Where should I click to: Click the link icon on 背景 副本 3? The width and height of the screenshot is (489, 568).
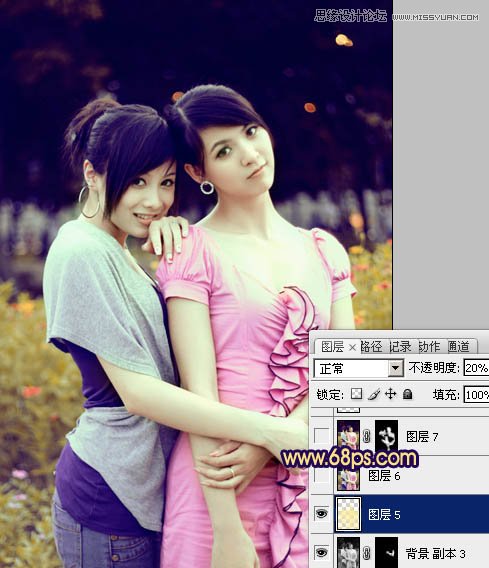click(x=367, y=553)
